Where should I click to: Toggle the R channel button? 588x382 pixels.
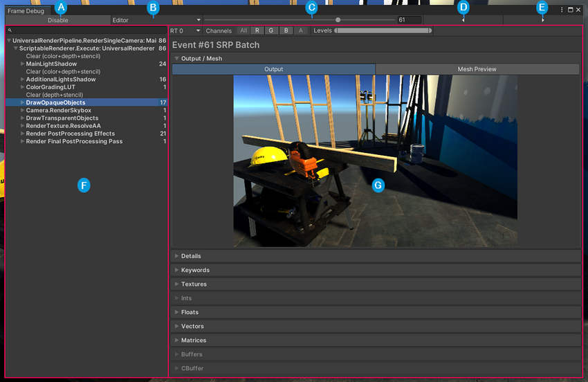pos(257,31)
